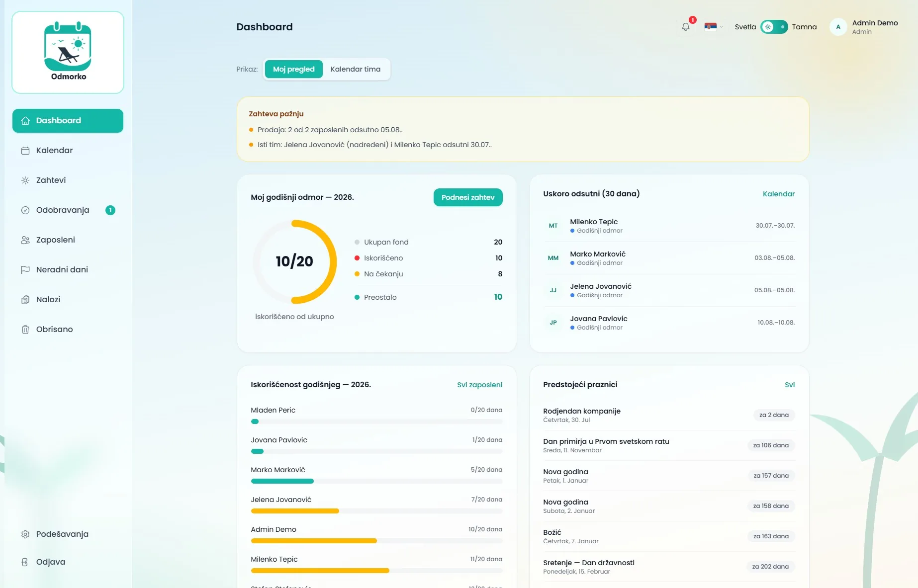
Task: Open Kalendar link in Uskoro odsutni
Action: point(778,194)
